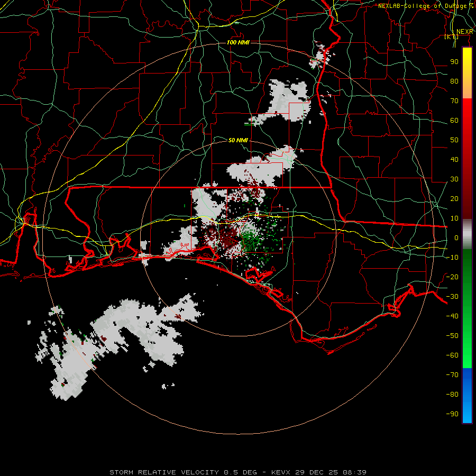The image size is (476, 476).
Task: Select the gray band at zero velocity
Action: coord(467,234)
